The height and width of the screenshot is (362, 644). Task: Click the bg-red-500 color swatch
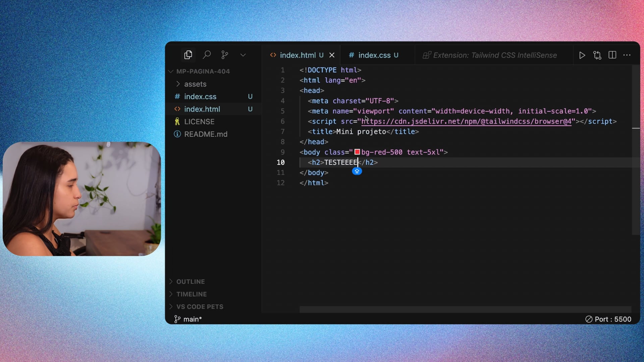point(357,152)
